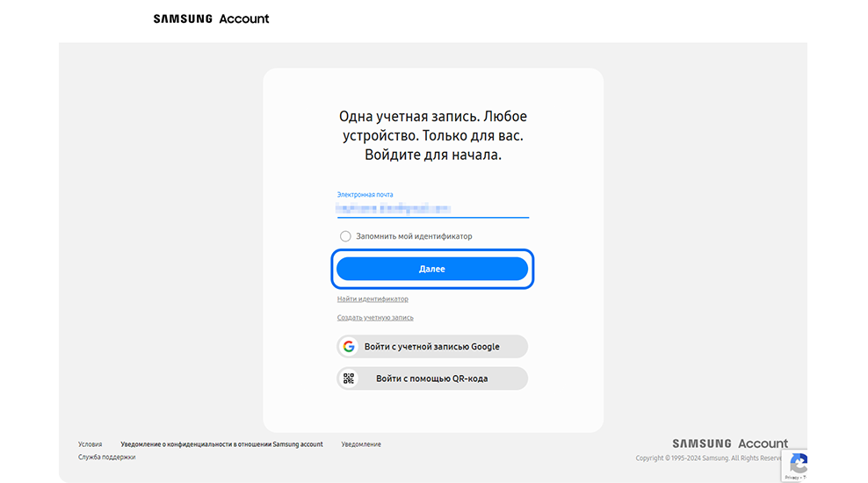Viewport: 868px width, 483px height.
Task: Open the "Найти идентификатор" link
Action: 373,299
